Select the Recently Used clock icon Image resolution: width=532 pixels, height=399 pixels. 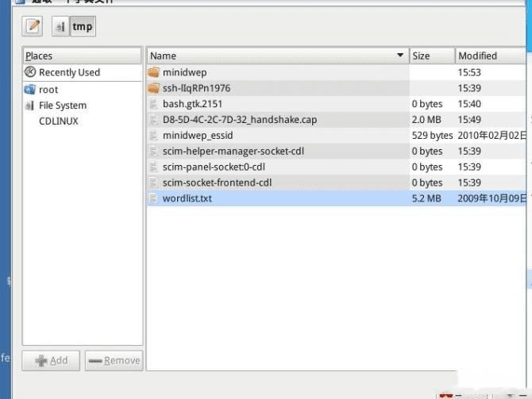30,72
